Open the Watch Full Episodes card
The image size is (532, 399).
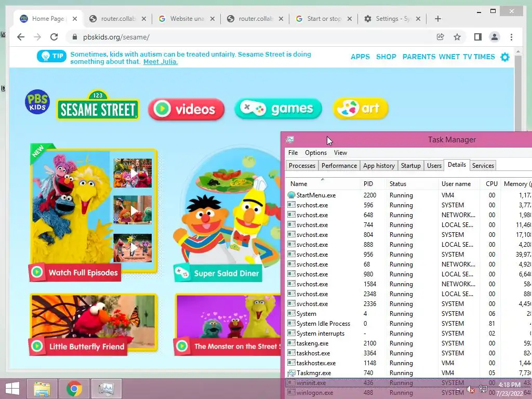(x=92, y=212)
